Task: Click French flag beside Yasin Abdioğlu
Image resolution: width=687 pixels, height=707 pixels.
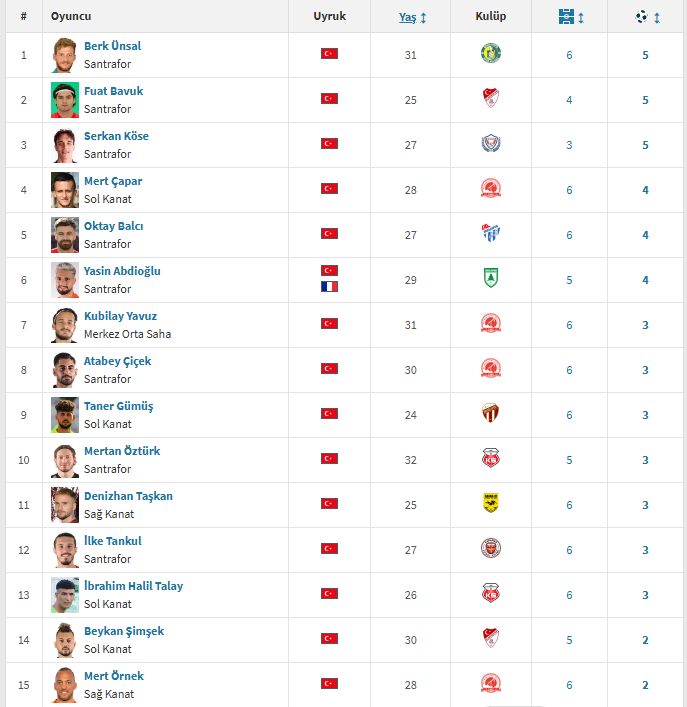Action: (x=329, y=286)
